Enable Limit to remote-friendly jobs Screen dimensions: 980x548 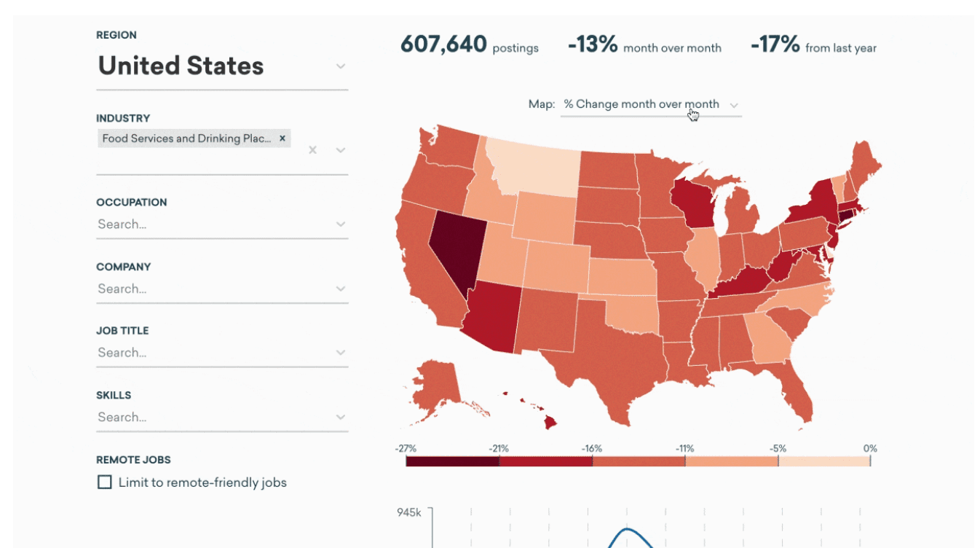(105, 482)
